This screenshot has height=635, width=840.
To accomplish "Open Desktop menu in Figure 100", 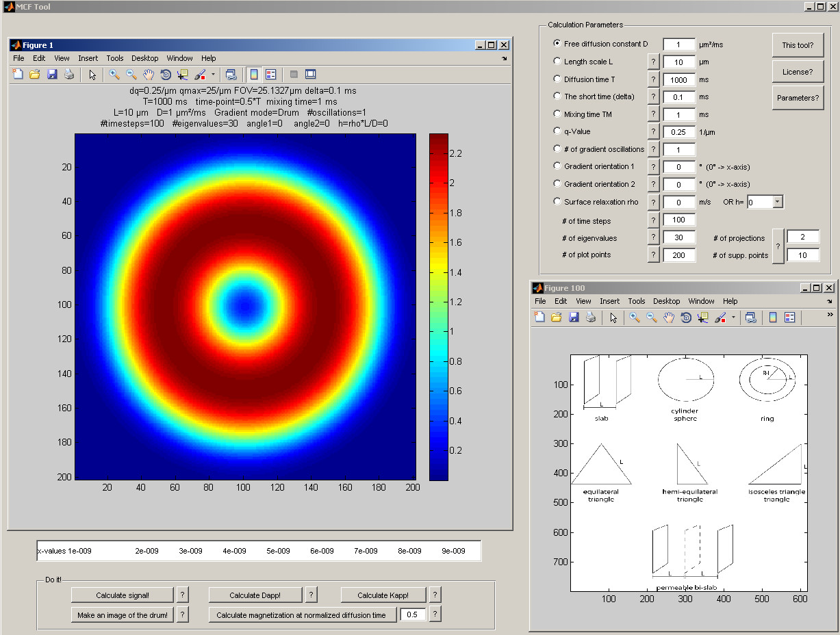I will (666, 301).
